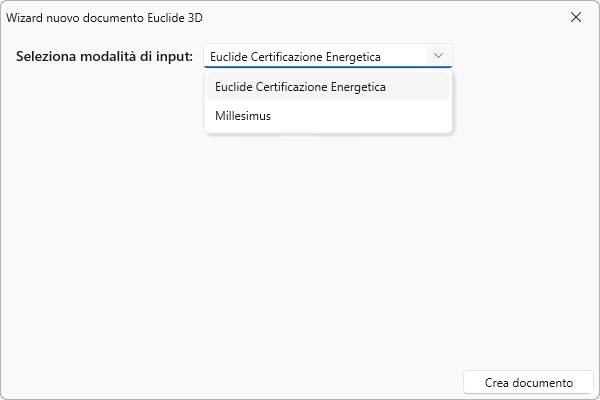
Task: Hit the X icon in title bar
Action: click(576, 17)
